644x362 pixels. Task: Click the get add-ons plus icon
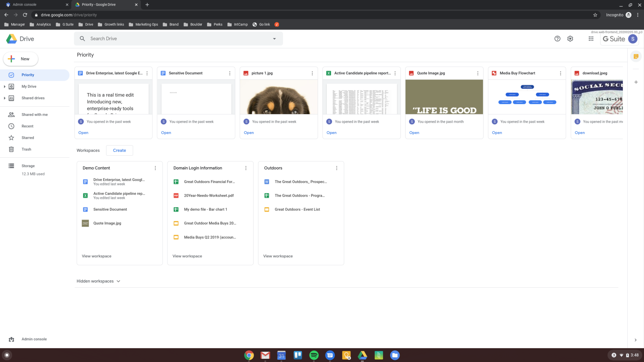pos(636,82)
